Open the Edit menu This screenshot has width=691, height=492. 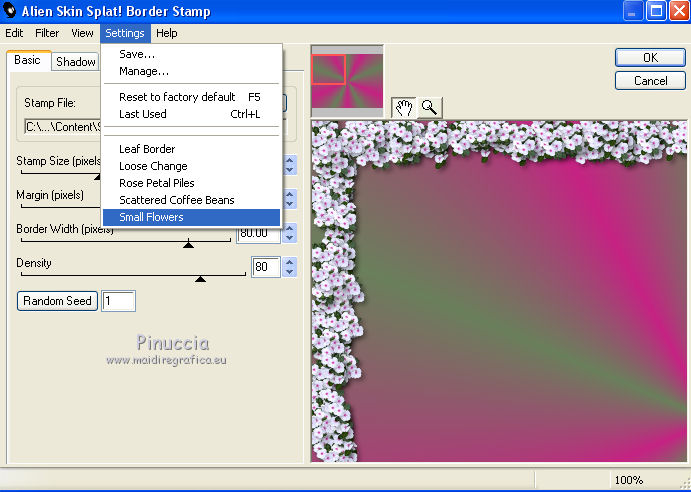(x=14, y=33)
